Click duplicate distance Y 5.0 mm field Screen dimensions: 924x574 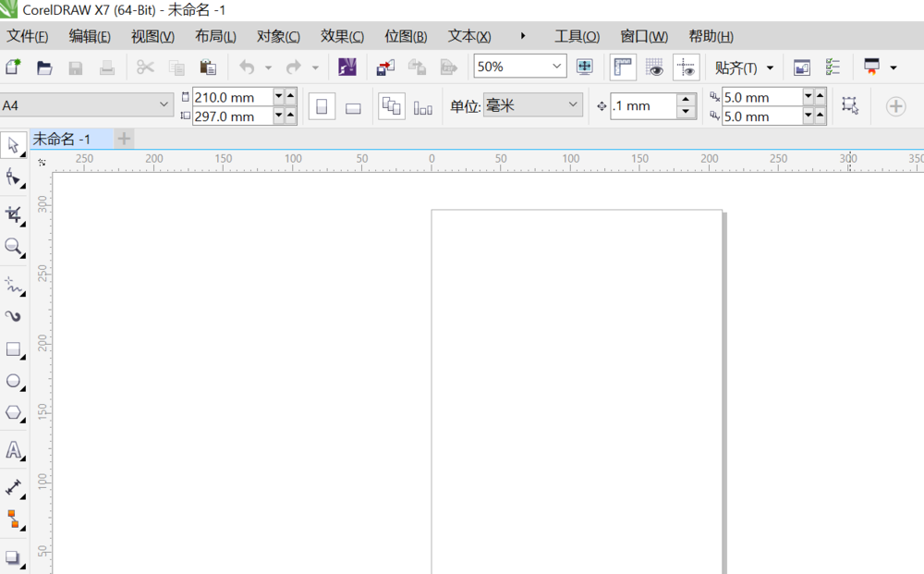(x=762, y=116)
